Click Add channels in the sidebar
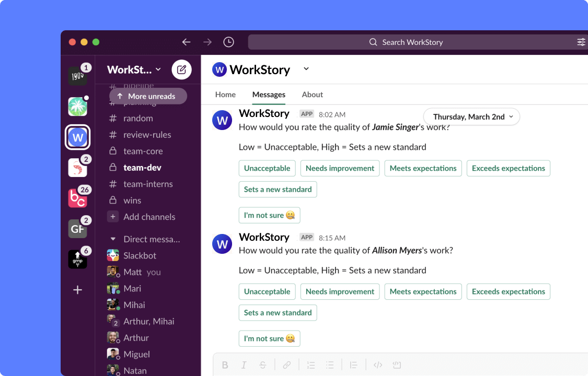The height and width of the screenshot is (376, 588). [148, 217]
